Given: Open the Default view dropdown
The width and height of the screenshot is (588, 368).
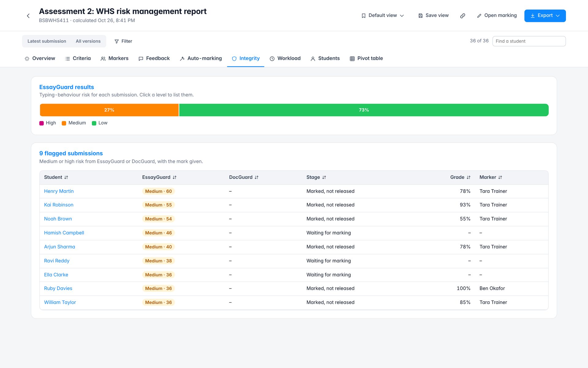Looking at the screenshot, I should 383,16.
